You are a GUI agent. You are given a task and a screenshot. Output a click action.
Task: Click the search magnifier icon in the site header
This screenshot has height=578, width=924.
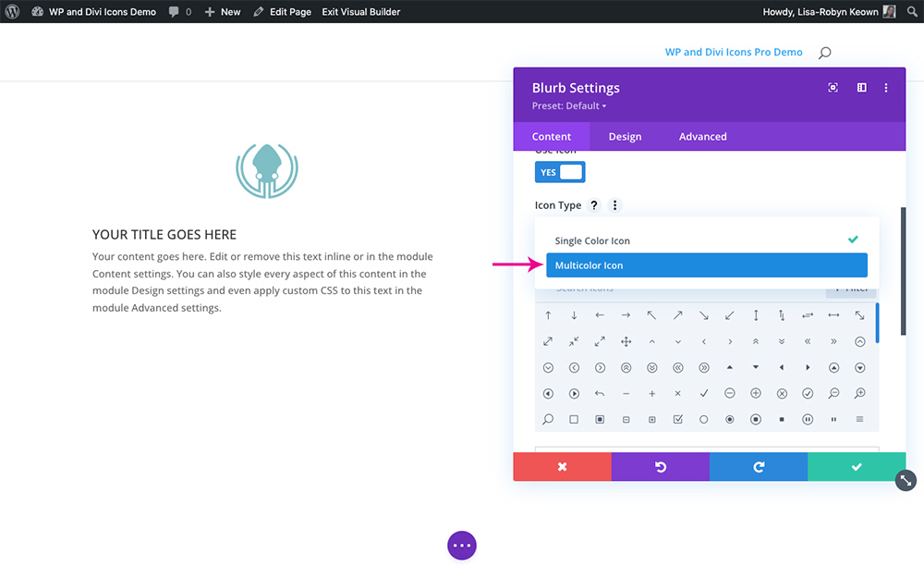(x=825, y=53)
